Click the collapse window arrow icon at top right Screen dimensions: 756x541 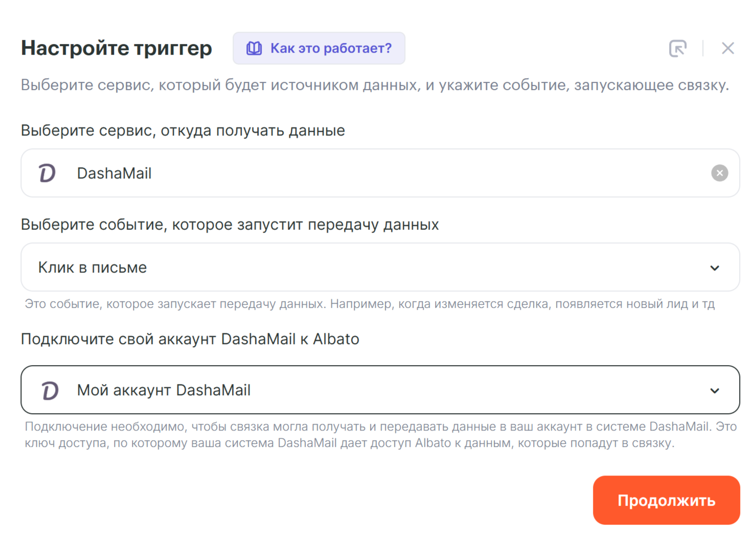click(x=678, y=49)
